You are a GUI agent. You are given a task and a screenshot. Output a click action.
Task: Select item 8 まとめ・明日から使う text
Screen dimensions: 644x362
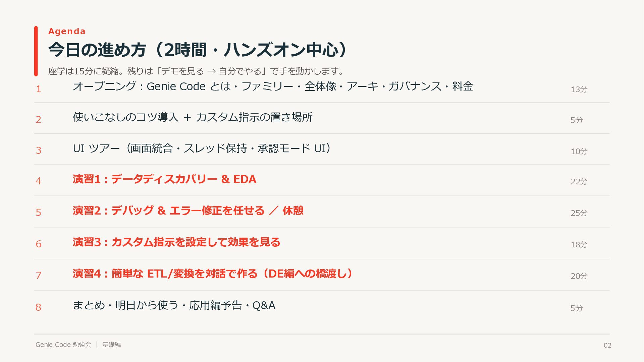[x=174, y=305]
